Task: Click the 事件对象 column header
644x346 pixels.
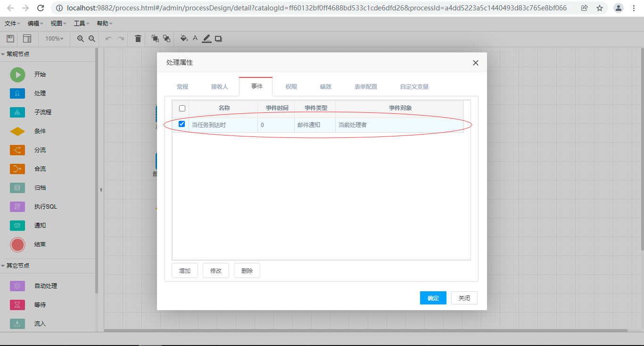Action: tap(400, 108)
